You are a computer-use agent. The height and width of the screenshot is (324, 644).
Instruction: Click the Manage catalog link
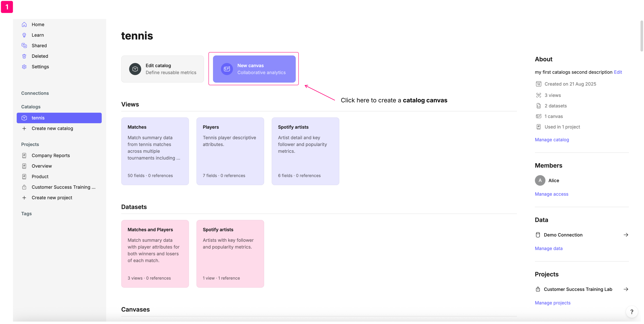pyautogui.click(x=552, y=140)
